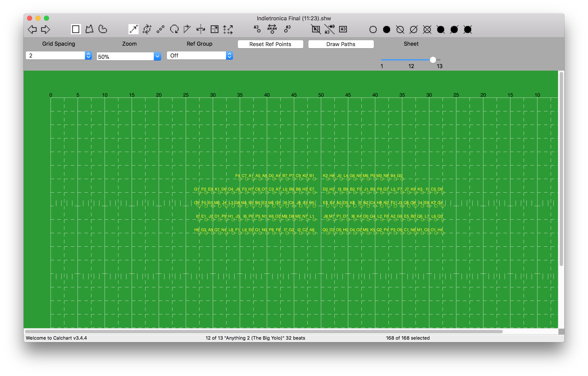
Task: Select the polygon selection tool
Action: coord(89,29)
